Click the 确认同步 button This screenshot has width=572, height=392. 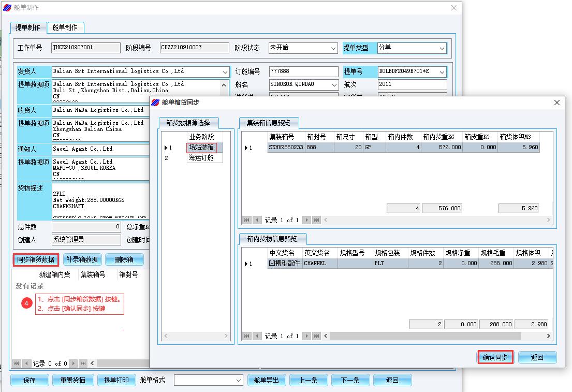[495, 357]
